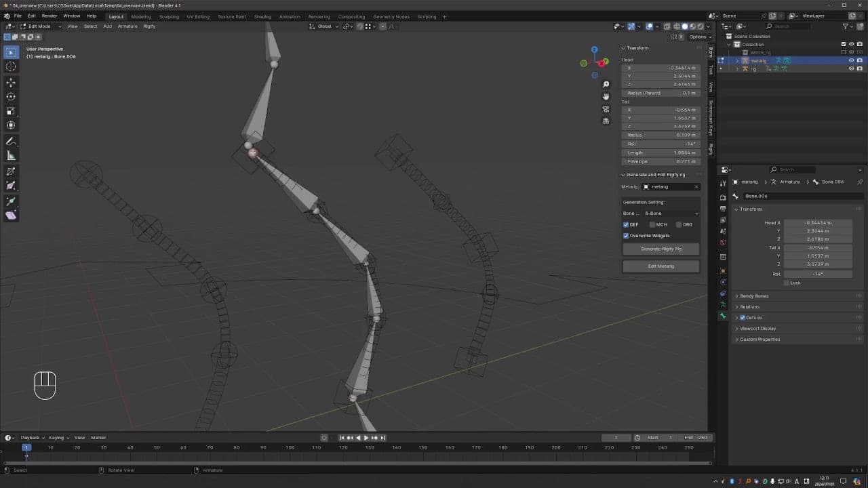Collapse the Generate and Edit Rigify rig panel
The width and height of the screenshot is (868, 488).
(x=655, y=175)
